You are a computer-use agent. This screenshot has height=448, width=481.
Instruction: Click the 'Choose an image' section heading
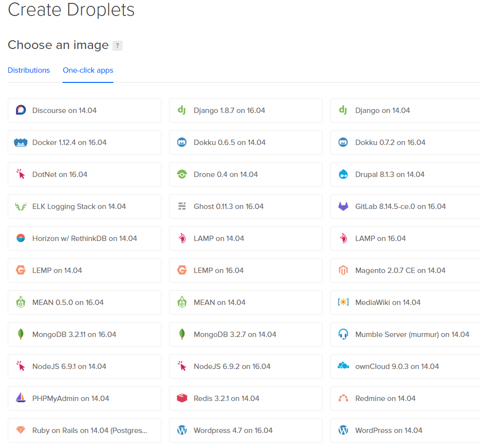[x=58, y=45]
